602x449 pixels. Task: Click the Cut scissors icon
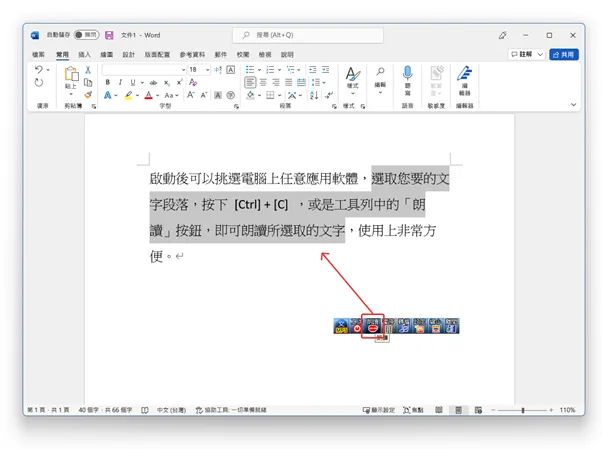click(x=88, y=70)
